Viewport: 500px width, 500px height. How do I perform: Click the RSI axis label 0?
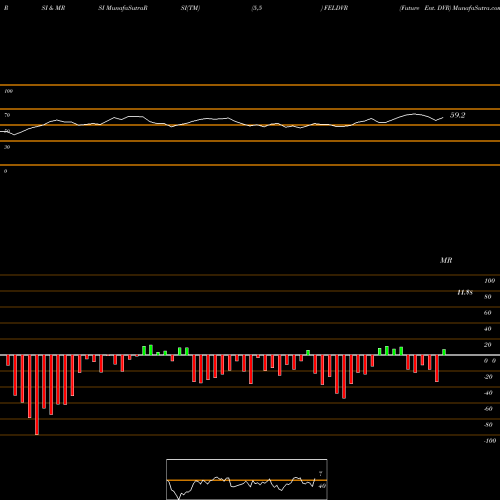point(5,171)
